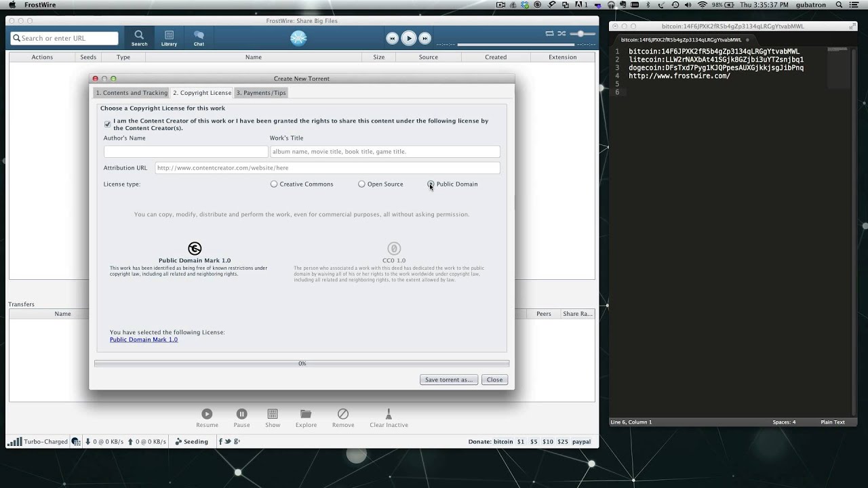Toggle the Content Creator rights checkbox
Screen dimensions: 868x488
107,124
